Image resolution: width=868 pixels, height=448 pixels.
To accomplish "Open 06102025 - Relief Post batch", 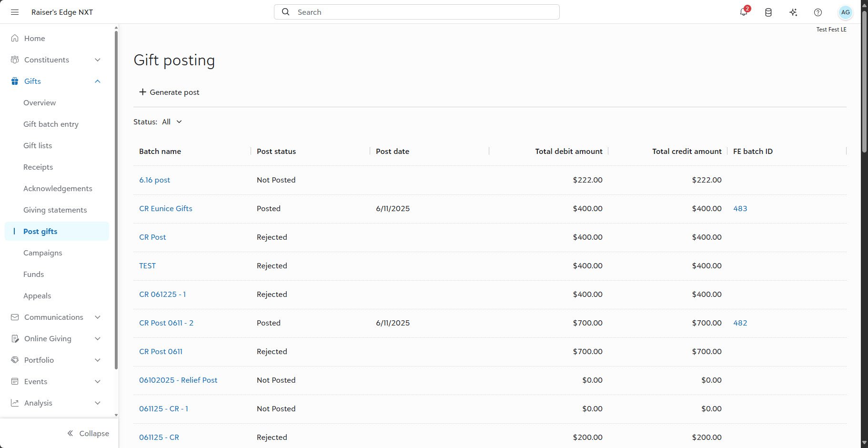I will 178,380.
